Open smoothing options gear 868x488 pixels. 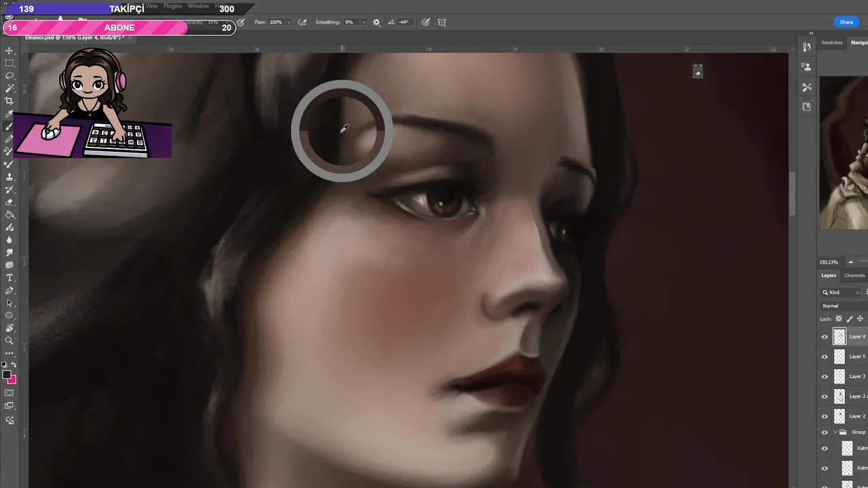376,22
